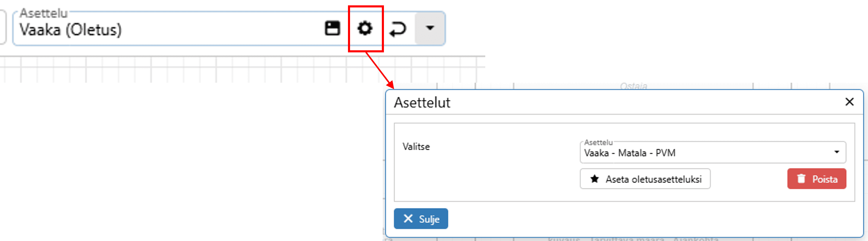Click the small Asettelu label inside the dialog
The width and height of the screenshot is (868, 241).
(x=598, y=143)
